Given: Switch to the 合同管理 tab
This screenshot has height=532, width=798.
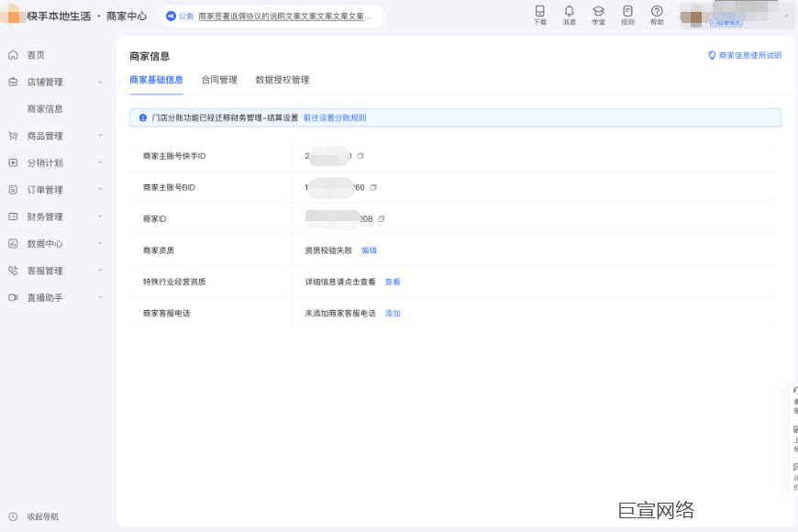Looking at the screenshot, I should (219, 80).
